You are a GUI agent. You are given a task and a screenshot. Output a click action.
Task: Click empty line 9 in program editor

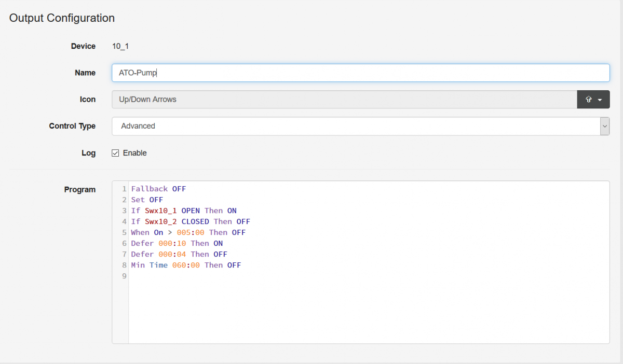(x=369, y=276)
